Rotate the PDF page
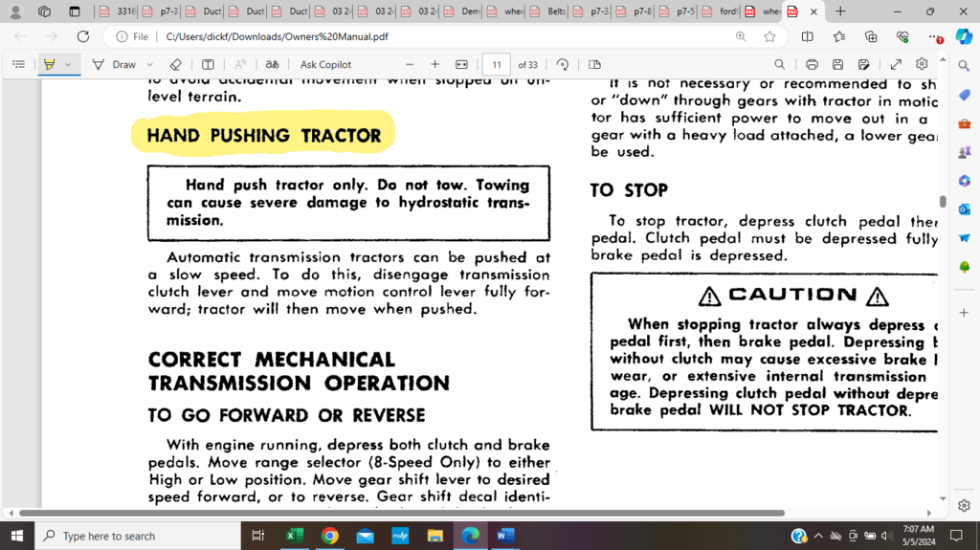This screenshot has width=980, height=550. coord(563,64)
